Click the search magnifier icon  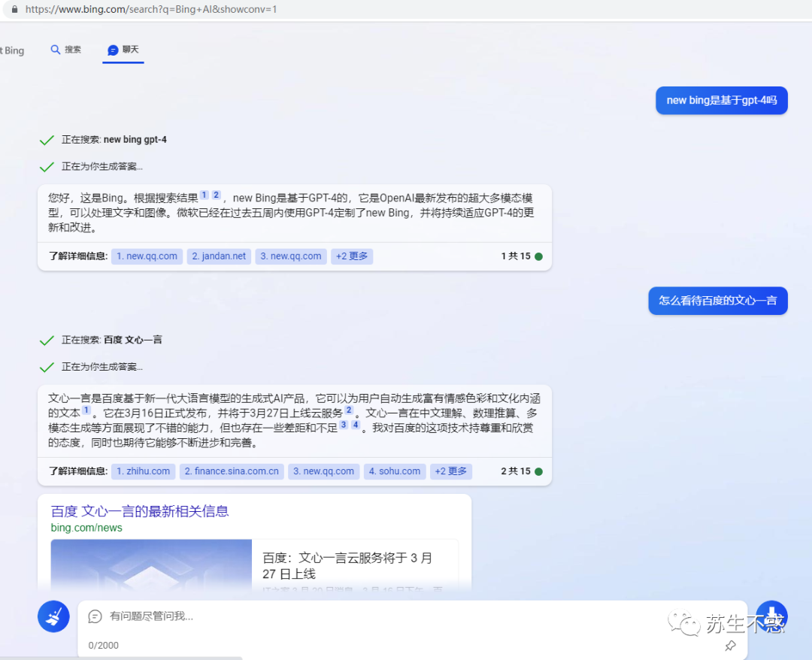coord(55,50)
